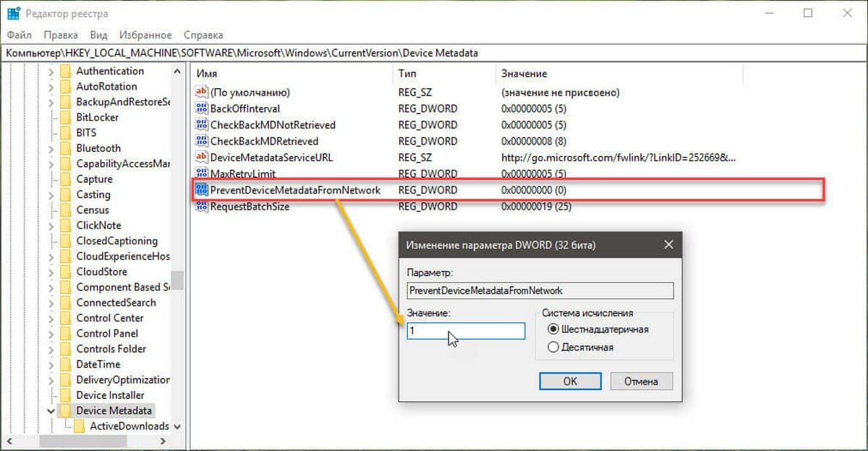
Task: Open the Избранное menu
Action: 145,35
